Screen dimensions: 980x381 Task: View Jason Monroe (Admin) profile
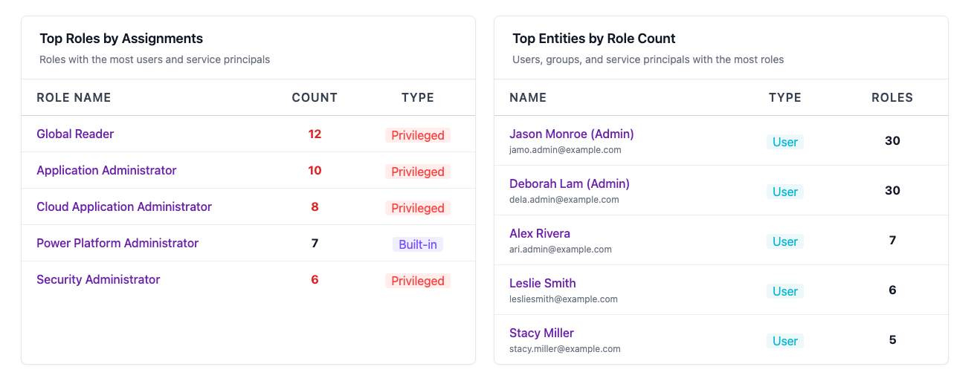coord(571,134)
